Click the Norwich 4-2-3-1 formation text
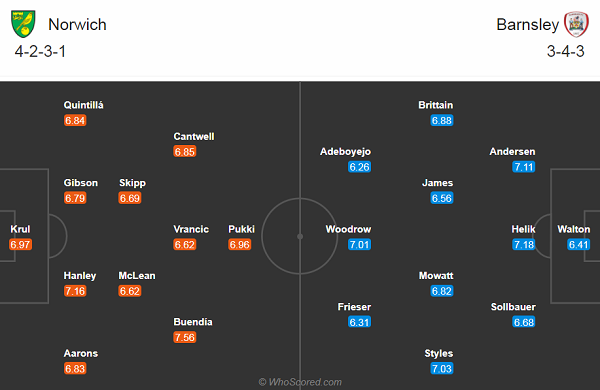 pyautogui.click(x=40, y=51)
